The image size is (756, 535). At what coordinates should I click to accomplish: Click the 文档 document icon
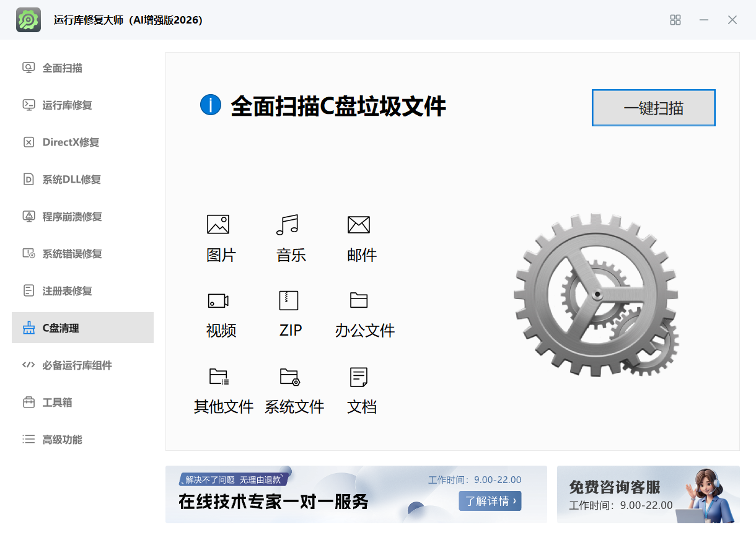359,376
